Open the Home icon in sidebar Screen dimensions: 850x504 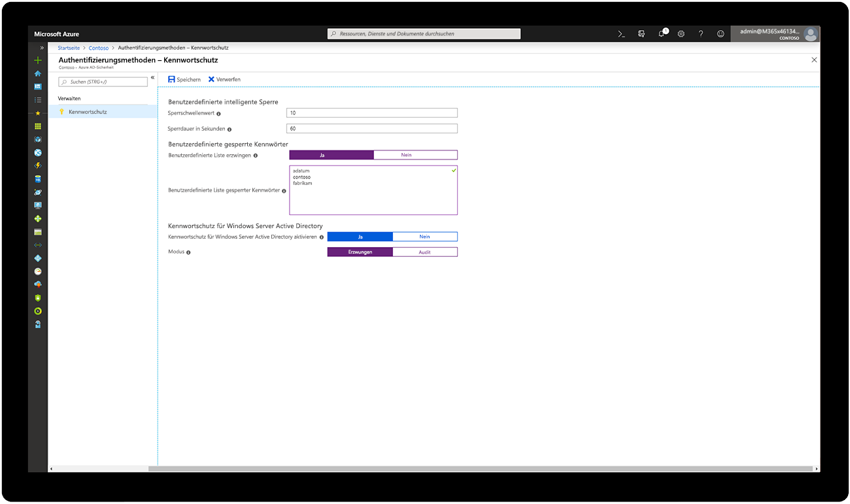(38, 73)
